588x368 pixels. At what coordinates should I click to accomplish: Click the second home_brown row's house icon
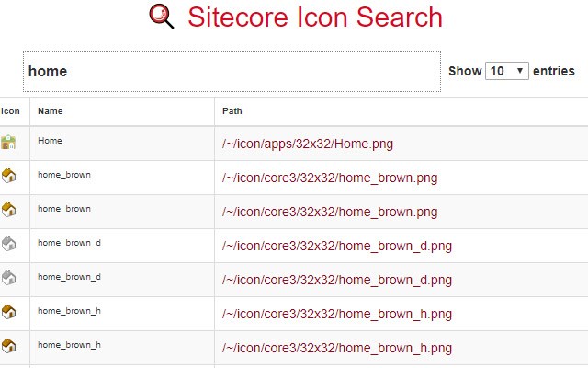pyautogui.click(x=9, y=211)
